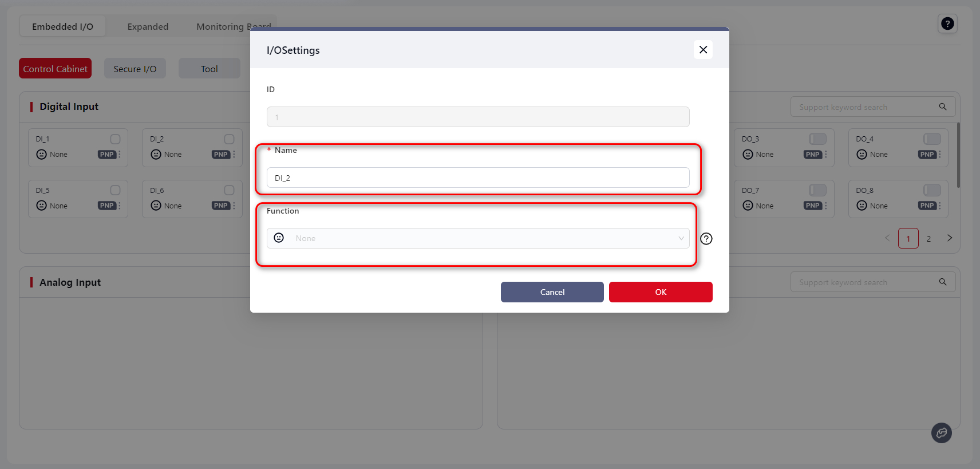Screen dimensions: 980x469
Task: Open the Secure I/O tab
Action: (135, 69)
